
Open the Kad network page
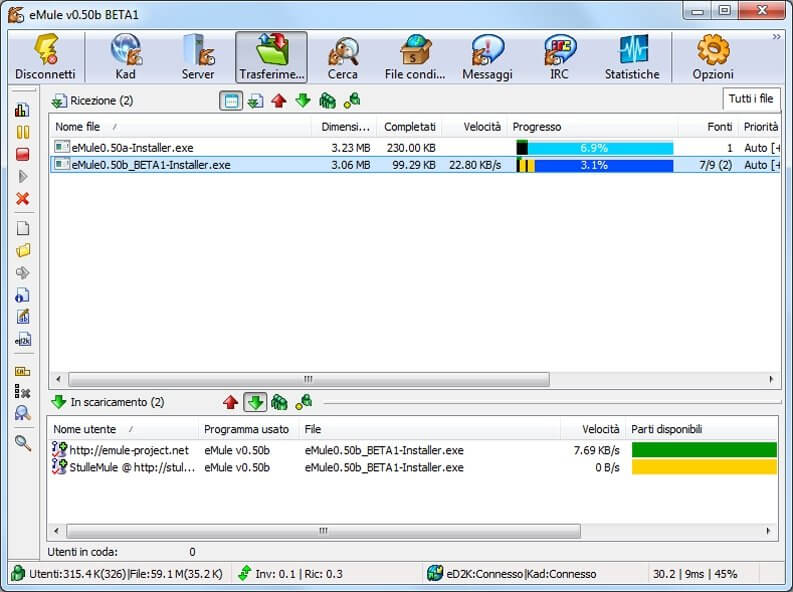tap(125, 57)
